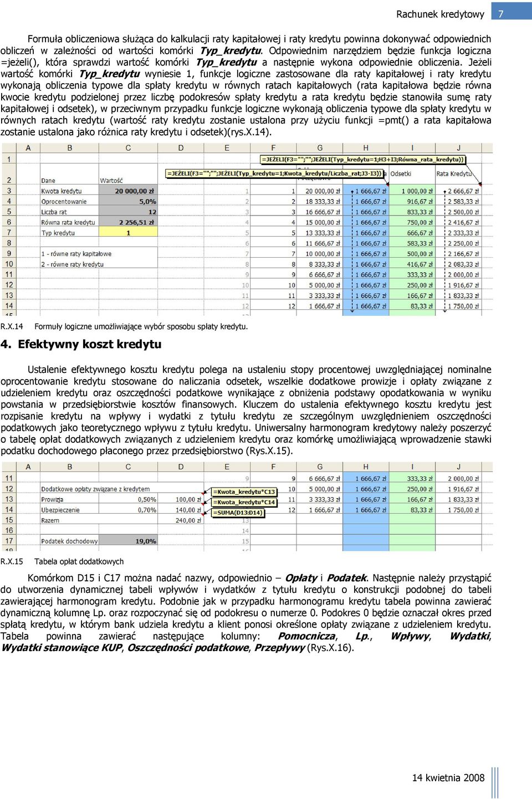Click the 'Ubezpieczenie' label cell
Image resolution: width=532 pixels, height=799 pixels.
coord(69,510)
